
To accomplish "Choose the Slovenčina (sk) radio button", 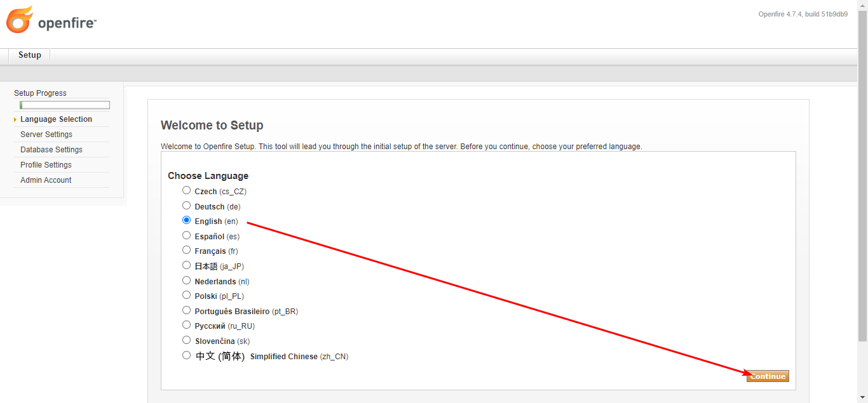I will (186, 340).
